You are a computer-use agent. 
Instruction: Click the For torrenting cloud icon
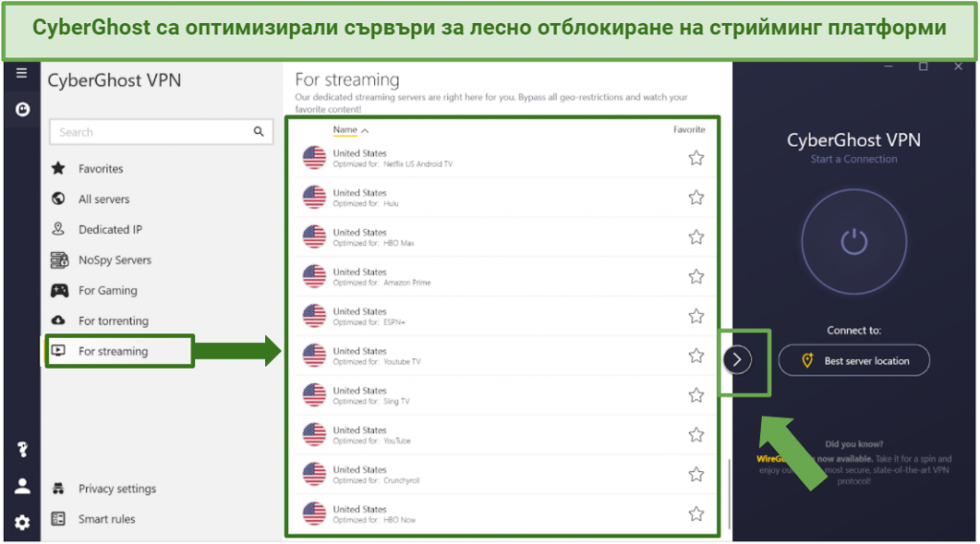click(58, 320)
